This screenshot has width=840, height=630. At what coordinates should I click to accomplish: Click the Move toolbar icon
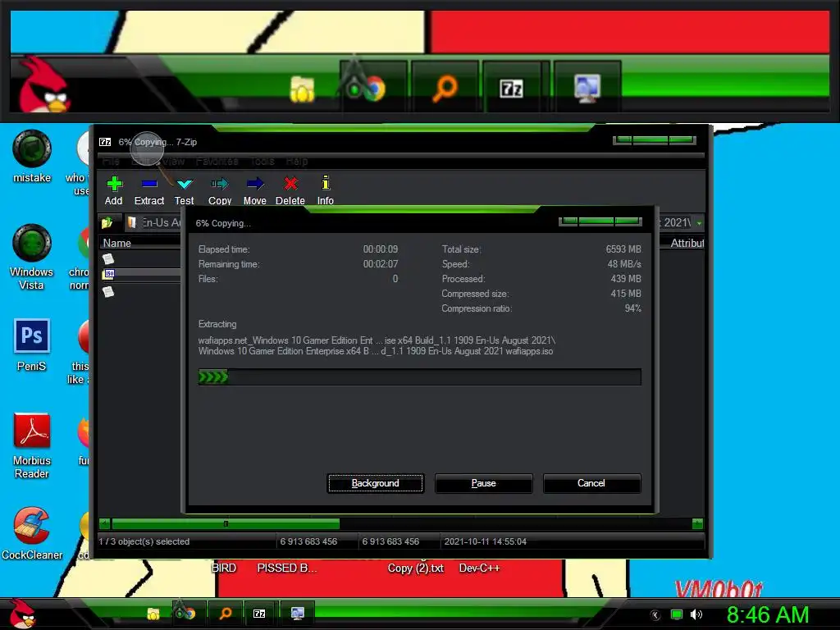pos(255,190)
